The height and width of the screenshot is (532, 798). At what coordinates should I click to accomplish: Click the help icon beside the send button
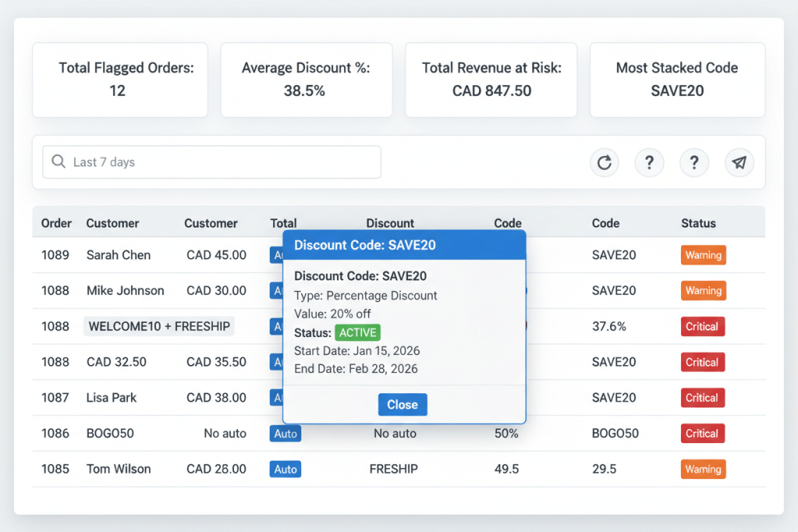coord(694,162)
